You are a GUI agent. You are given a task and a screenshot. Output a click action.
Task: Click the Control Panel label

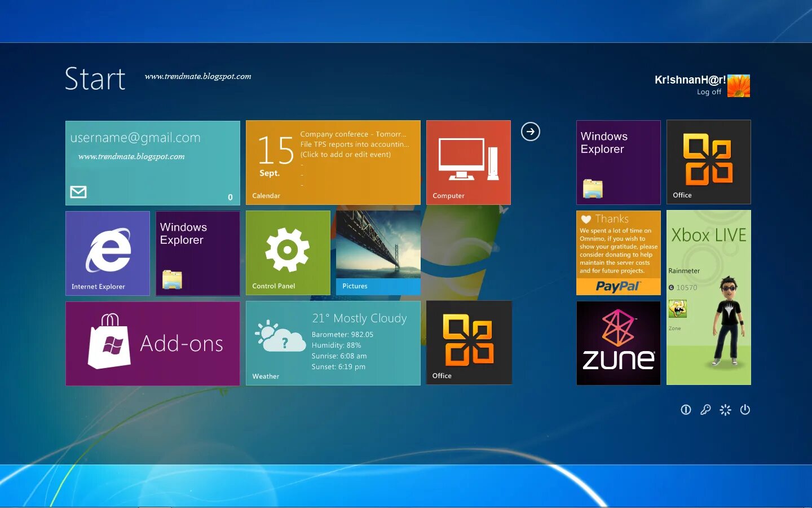(x=273, y=286)
